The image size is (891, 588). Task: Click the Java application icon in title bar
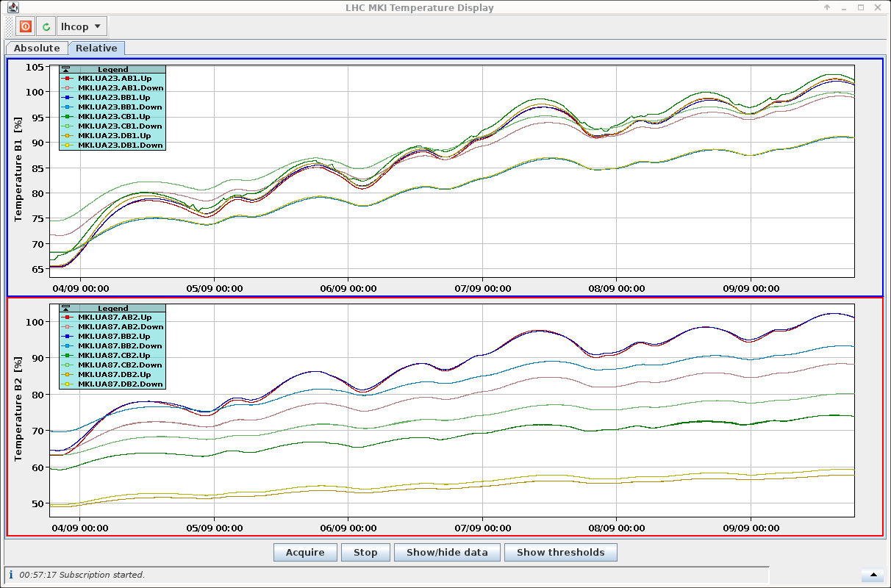click(13, 7)
